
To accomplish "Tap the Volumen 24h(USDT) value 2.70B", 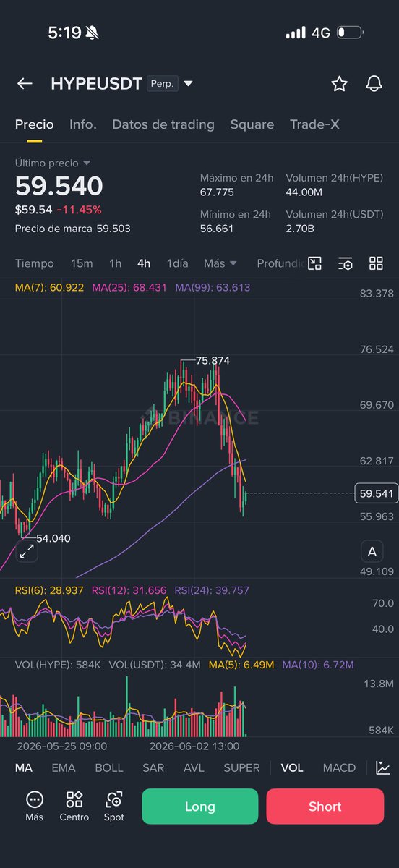I will [x=301, y=229].
